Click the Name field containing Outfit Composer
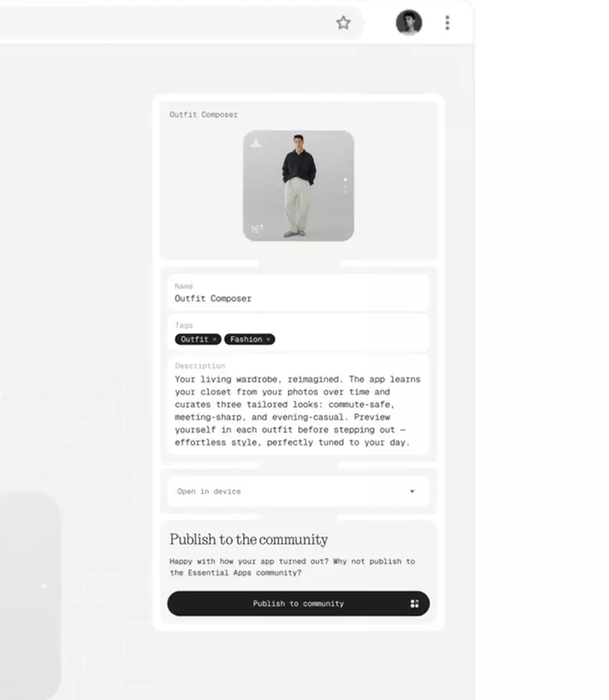609x700 pixels. click(298, 293)
